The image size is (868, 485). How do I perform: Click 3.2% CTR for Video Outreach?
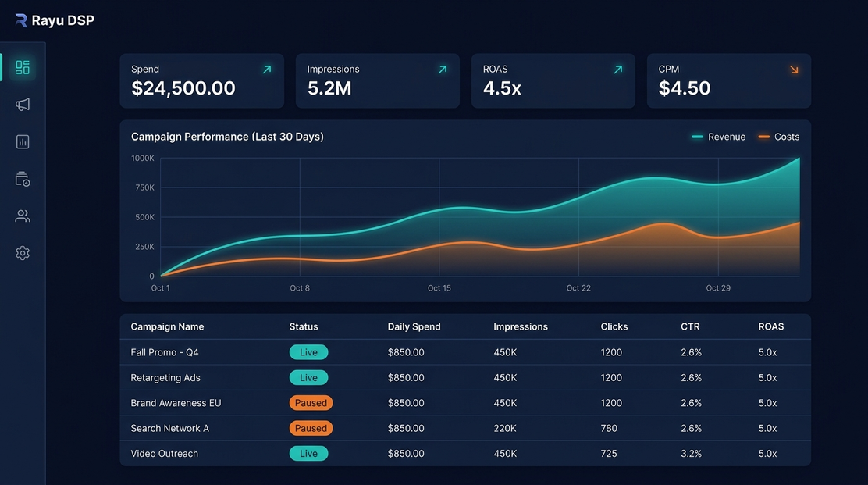[x=691, y=454]
